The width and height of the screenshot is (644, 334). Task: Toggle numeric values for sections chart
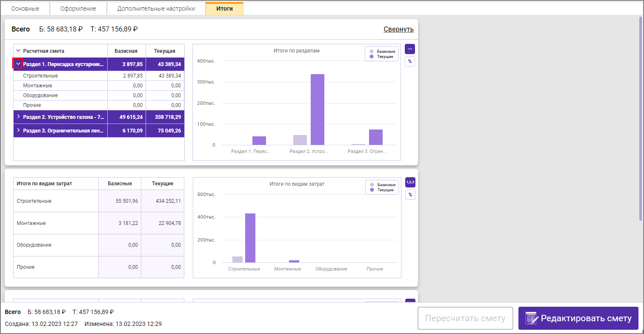click(x=409, y=49)
